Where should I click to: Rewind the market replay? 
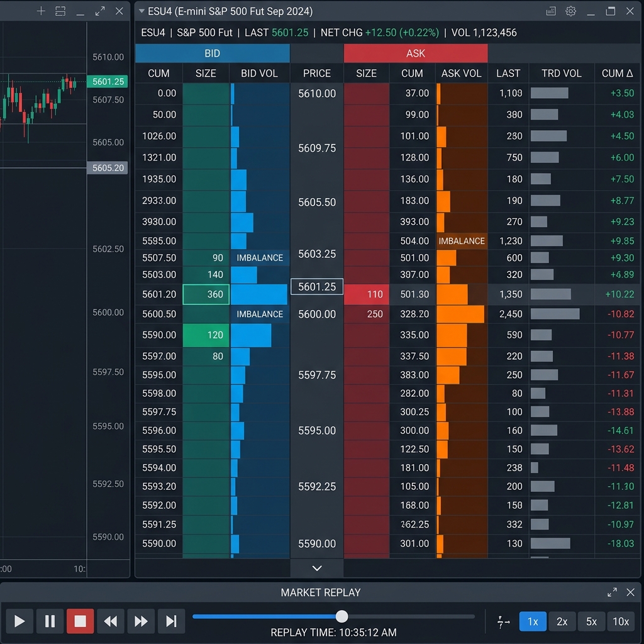(111, 621)
